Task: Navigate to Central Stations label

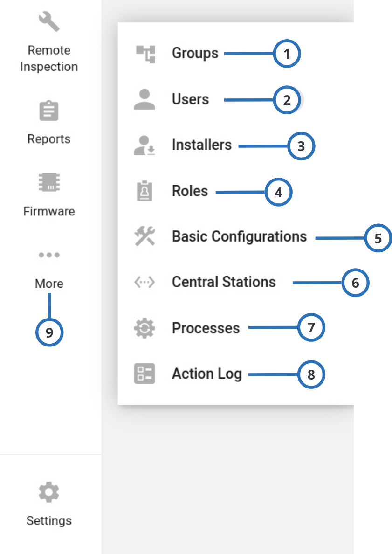Action: pyautogui.click(x=224, y=282)
